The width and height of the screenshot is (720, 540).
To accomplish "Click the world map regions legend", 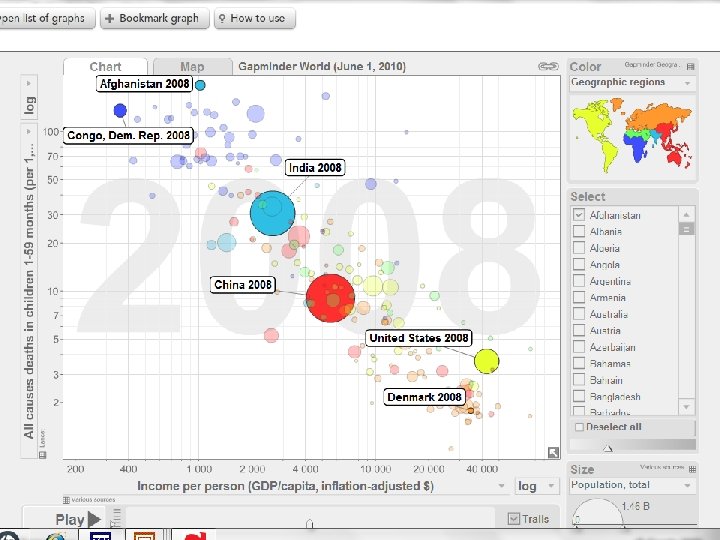I will click(x=632, y=136).
